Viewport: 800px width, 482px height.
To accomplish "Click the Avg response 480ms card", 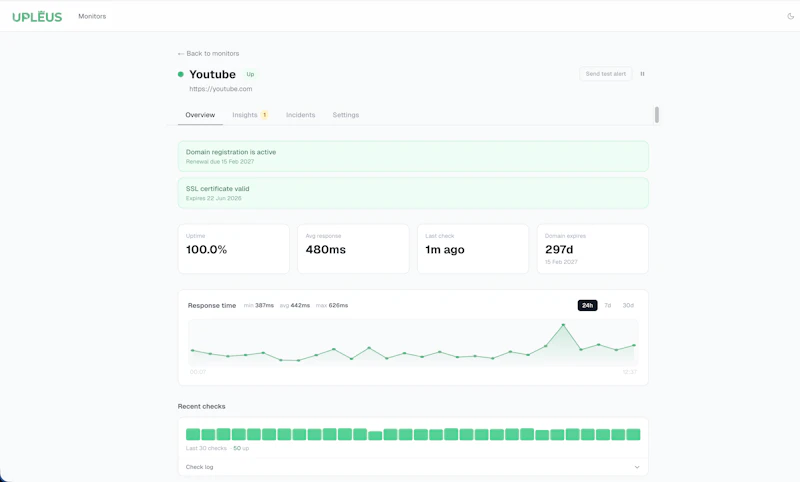I will [x=353, y=249].
